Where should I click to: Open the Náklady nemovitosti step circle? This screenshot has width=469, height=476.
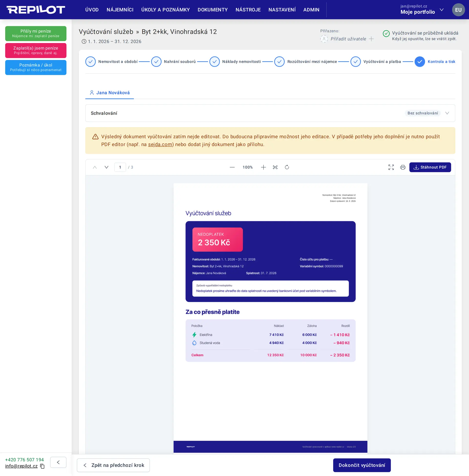[x=215, y=62]
